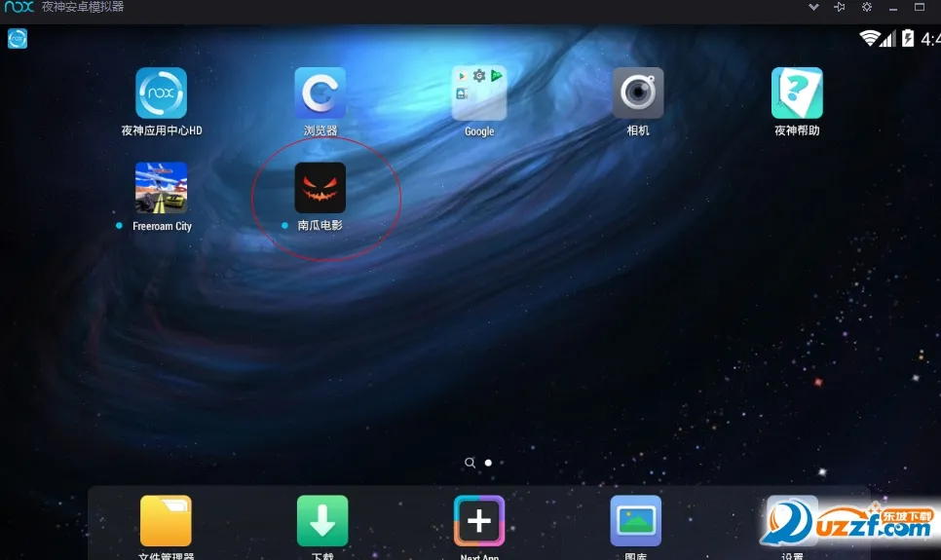This screenshot has height=560, width=941.
Task: Open the 文件管理器 file manager
Action: point(166,521)
